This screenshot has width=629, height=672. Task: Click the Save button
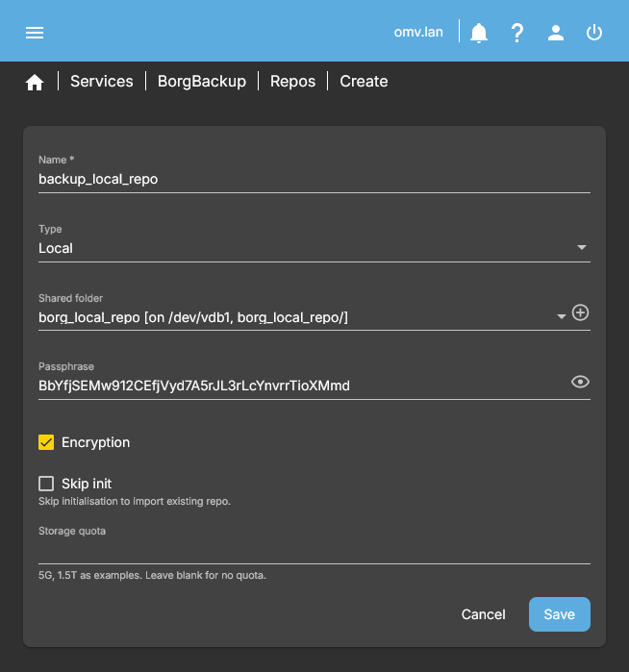click(x=559, y=614)
